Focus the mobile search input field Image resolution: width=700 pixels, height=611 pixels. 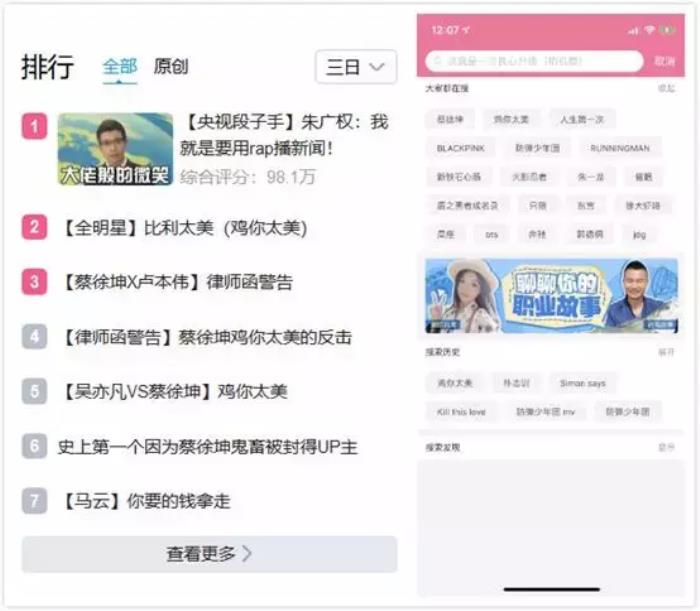click(x=540, y=61)
